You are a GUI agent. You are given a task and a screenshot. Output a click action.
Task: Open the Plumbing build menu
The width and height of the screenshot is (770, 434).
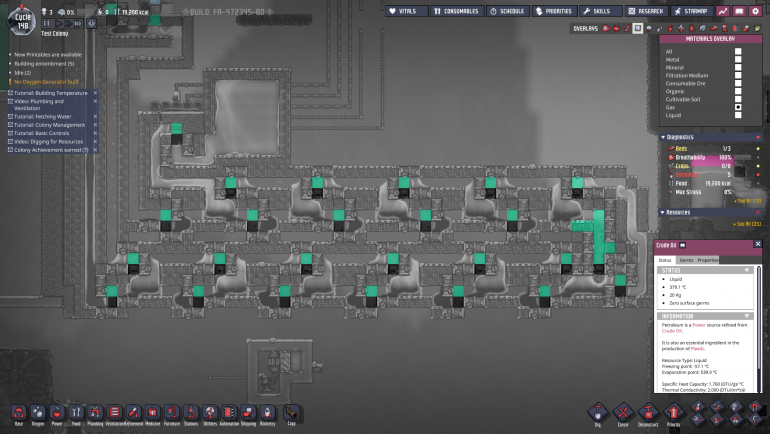coord(95,413)
